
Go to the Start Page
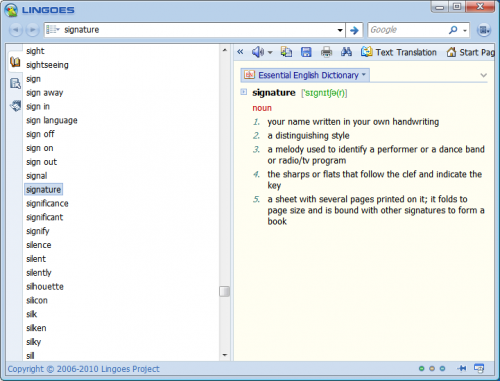[x=471, y=52]
